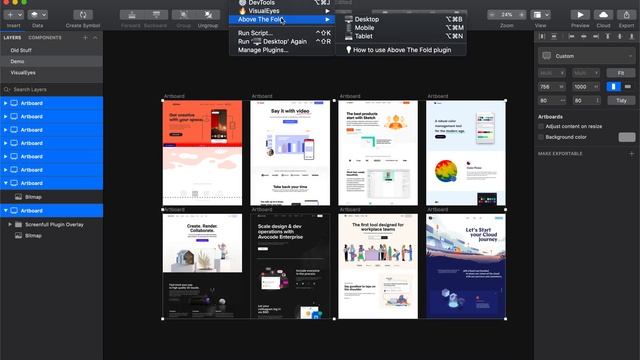
Task: Switch to the Layers tab
Action: 12,38
